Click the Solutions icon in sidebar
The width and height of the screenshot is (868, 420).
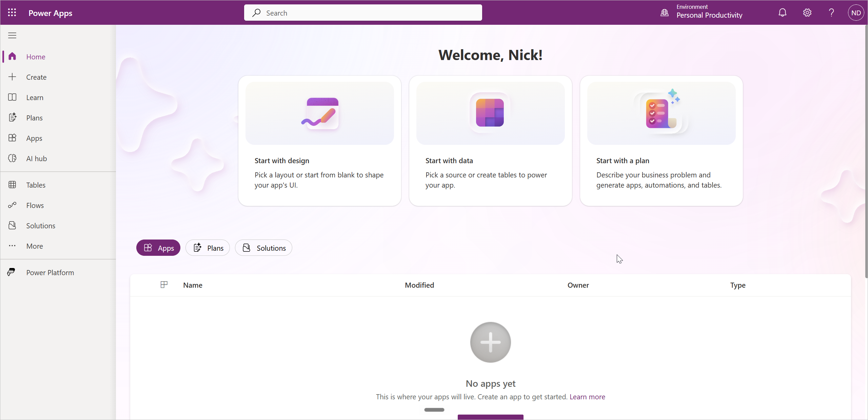(x=12, y=225)
